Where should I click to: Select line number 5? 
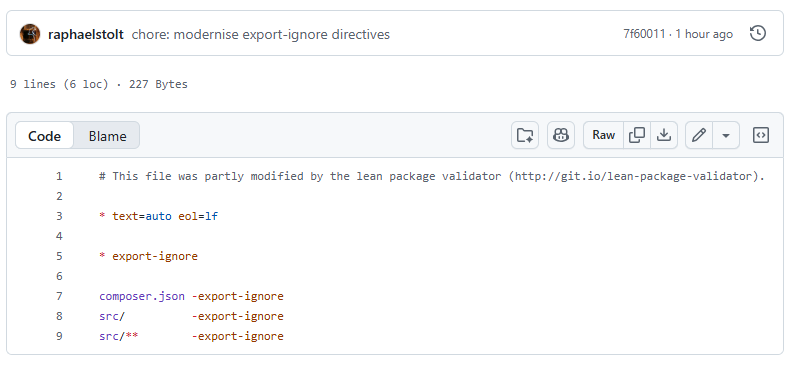tap(60, 256)
